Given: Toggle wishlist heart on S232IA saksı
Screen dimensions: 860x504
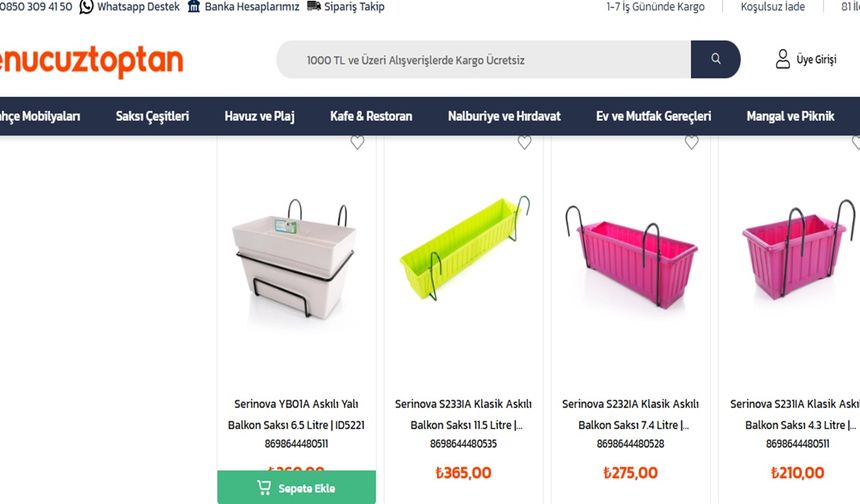Looking at the screenshot, I should pyautogui.click(x=691, y=143).
